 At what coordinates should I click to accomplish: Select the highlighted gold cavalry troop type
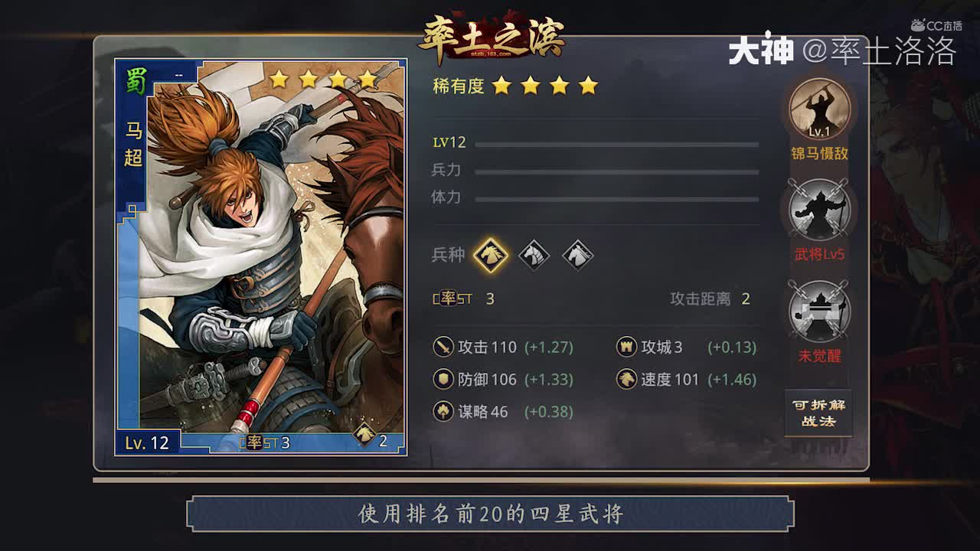[490, 254]
